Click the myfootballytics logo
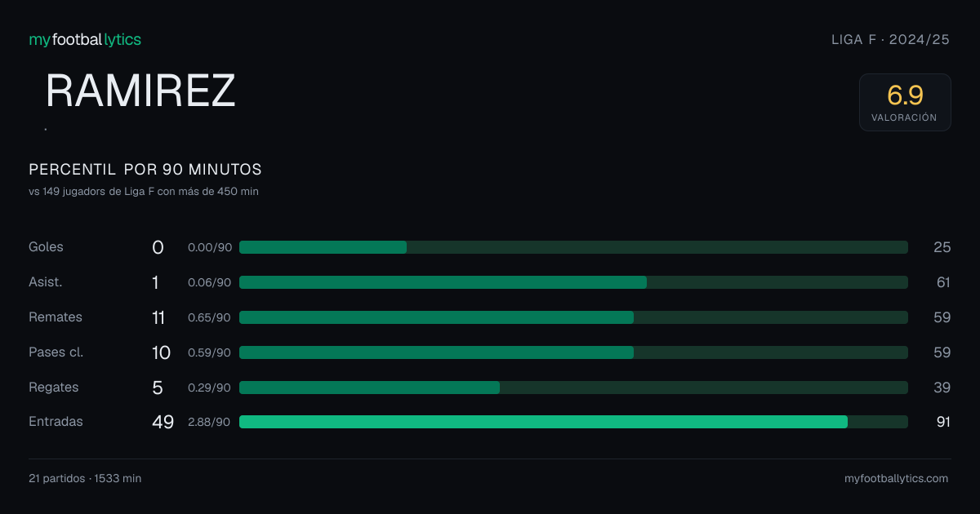 point(85,39)
